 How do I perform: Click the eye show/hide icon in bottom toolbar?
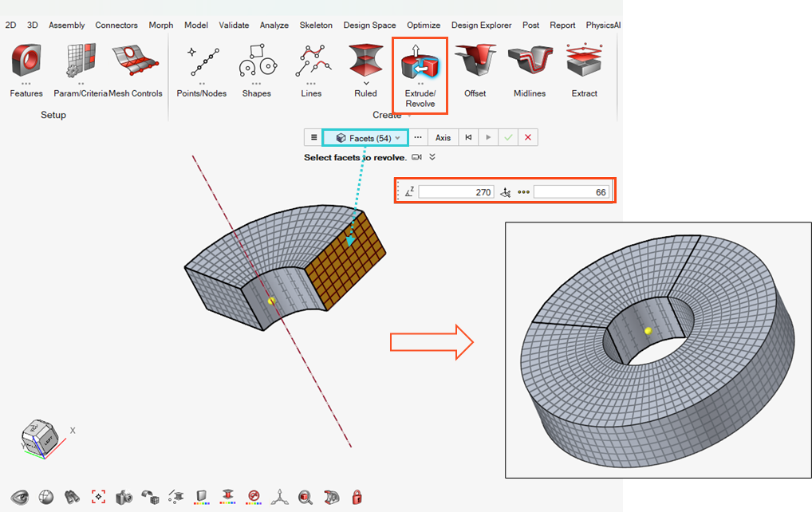click(x=20, y=498)
